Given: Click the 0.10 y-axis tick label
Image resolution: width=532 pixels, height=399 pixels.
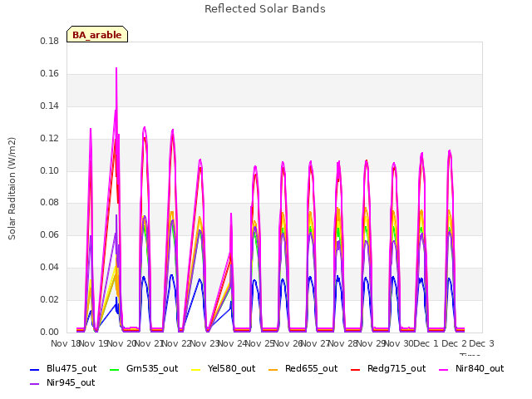Looking at the screenshot, I should tap(50, 170).
